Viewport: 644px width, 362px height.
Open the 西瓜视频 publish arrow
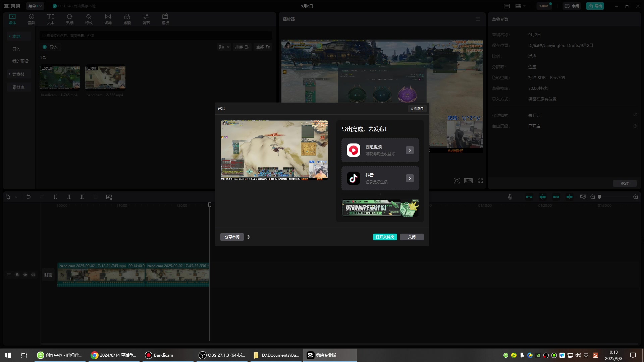(x=410, y=150)
